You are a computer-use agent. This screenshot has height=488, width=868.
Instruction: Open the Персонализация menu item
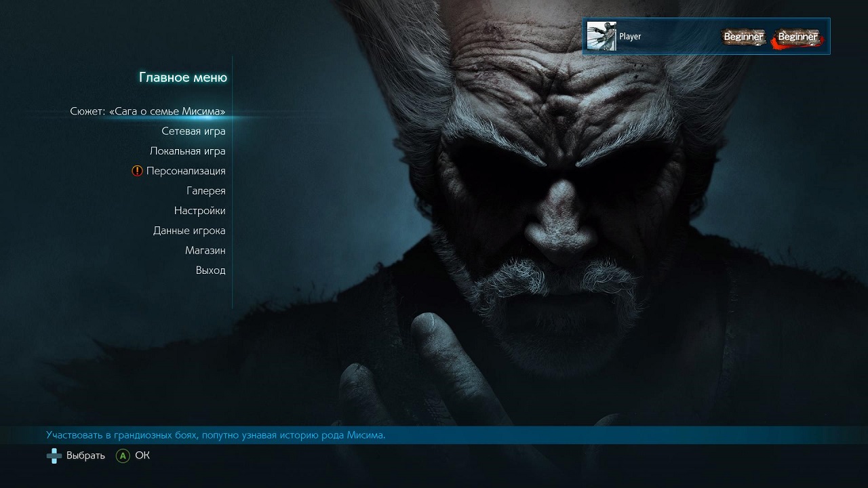coord(186,171)
